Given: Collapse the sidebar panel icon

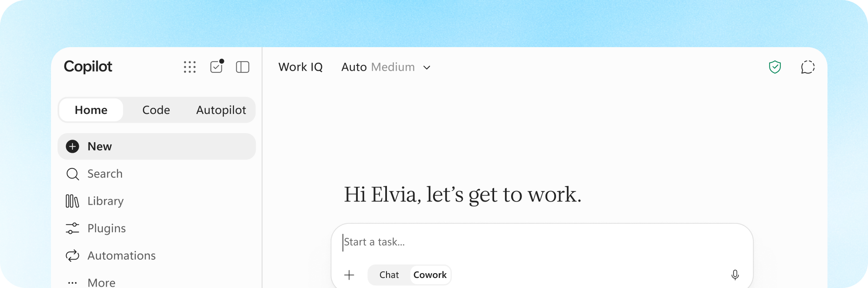Looking at the screenshot, I should [x=243, y=67].
